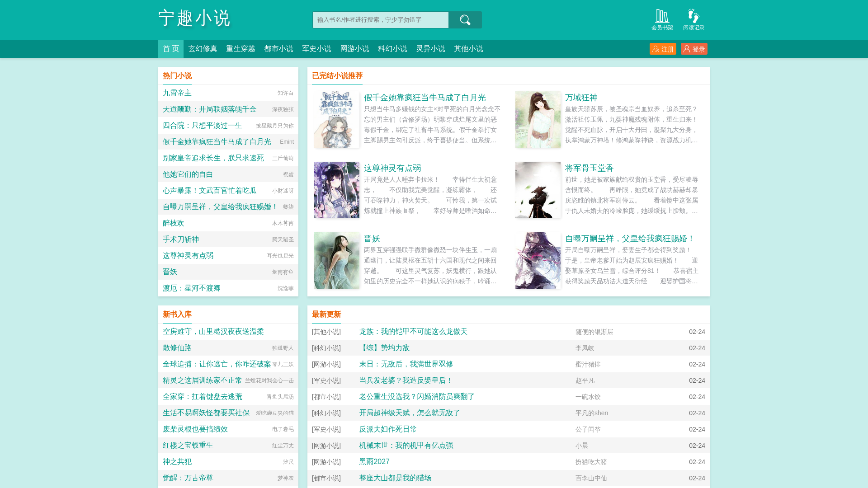Open 觉醒:万古帝尊

(x=188, y=478)
